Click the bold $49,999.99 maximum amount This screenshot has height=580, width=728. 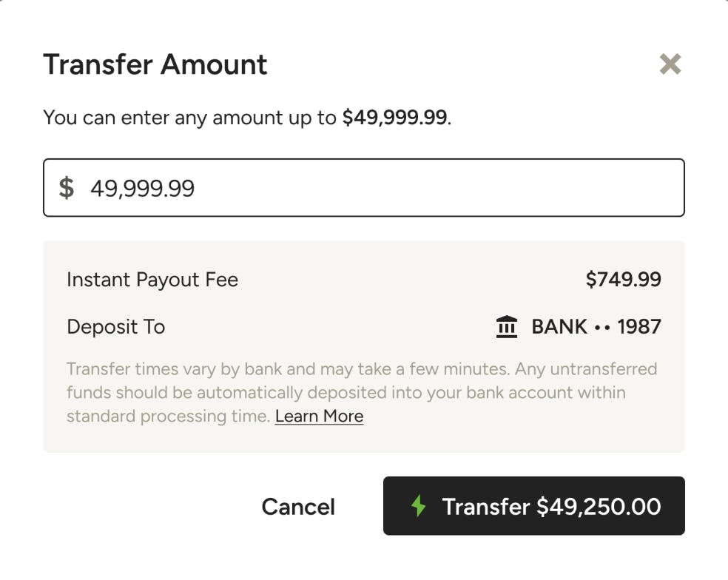click(394, 118)
